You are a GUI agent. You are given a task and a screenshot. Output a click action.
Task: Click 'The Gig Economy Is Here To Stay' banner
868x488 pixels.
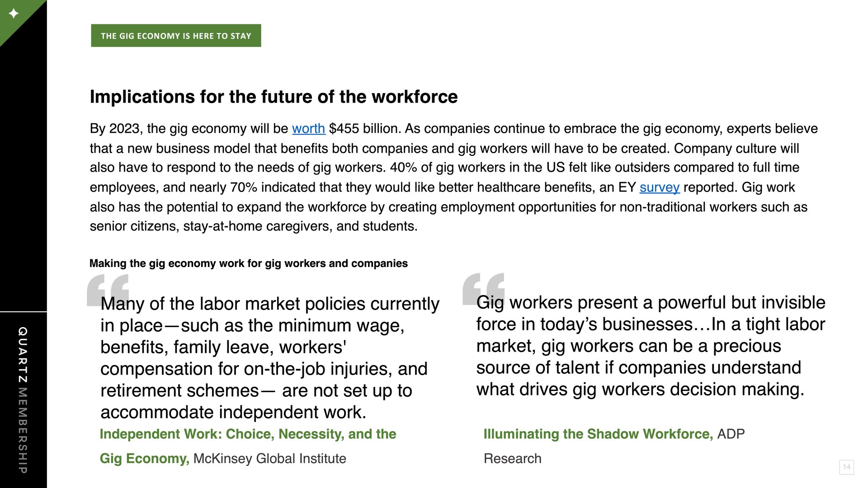click(176, 36)
